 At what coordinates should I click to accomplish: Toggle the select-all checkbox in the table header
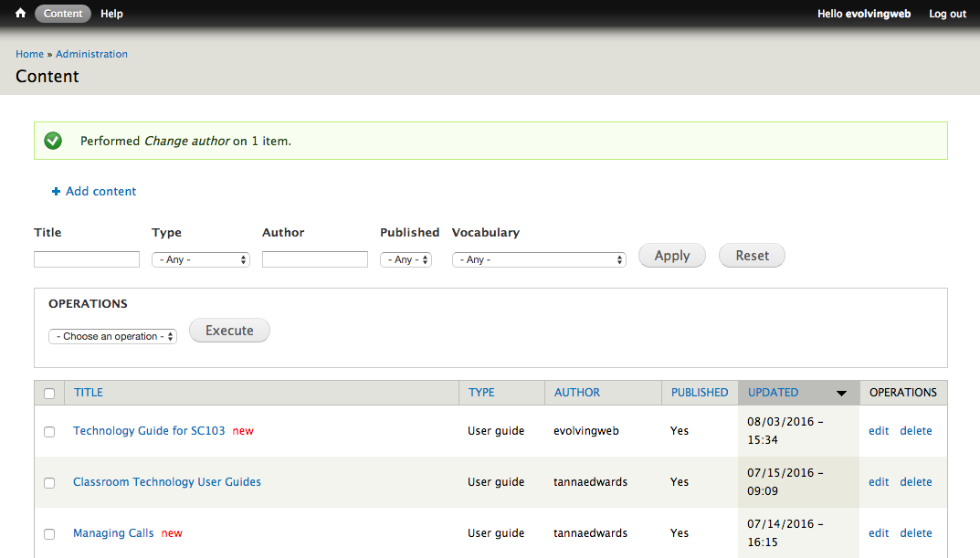click(49, 394)
